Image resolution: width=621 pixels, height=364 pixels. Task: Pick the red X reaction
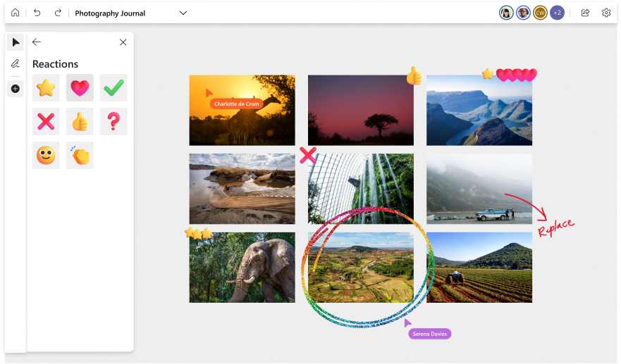[x=46, y=122]
